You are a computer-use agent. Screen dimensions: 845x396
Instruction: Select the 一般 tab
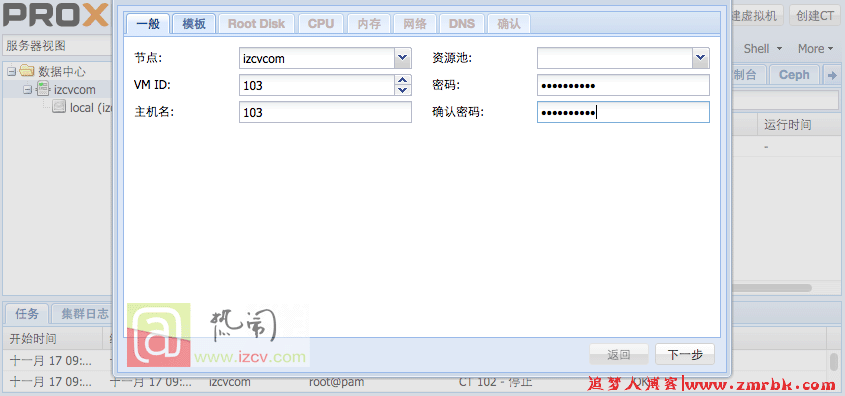148,24
